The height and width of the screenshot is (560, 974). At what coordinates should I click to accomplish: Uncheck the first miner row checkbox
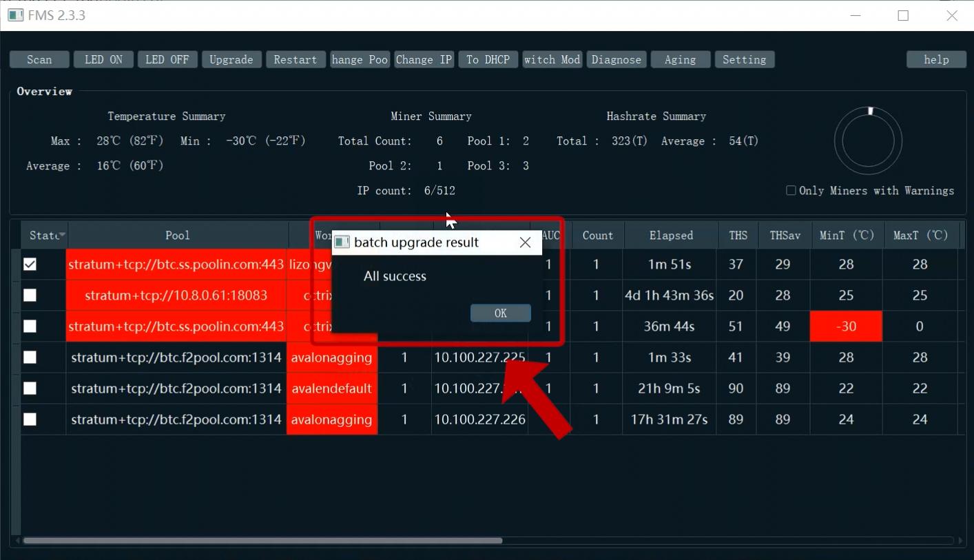pyautogui.click(x=30, y=265)
